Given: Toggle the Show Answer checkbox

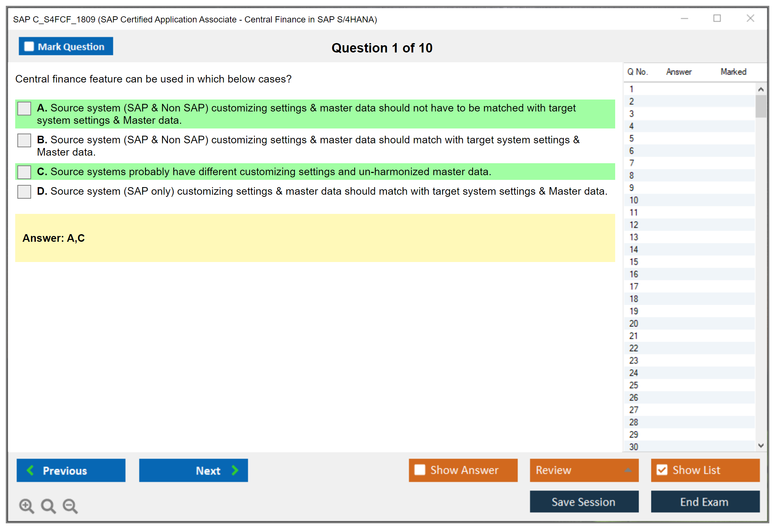Looking at the screenshot, I should pyautogui.click(x=420, y=470).
